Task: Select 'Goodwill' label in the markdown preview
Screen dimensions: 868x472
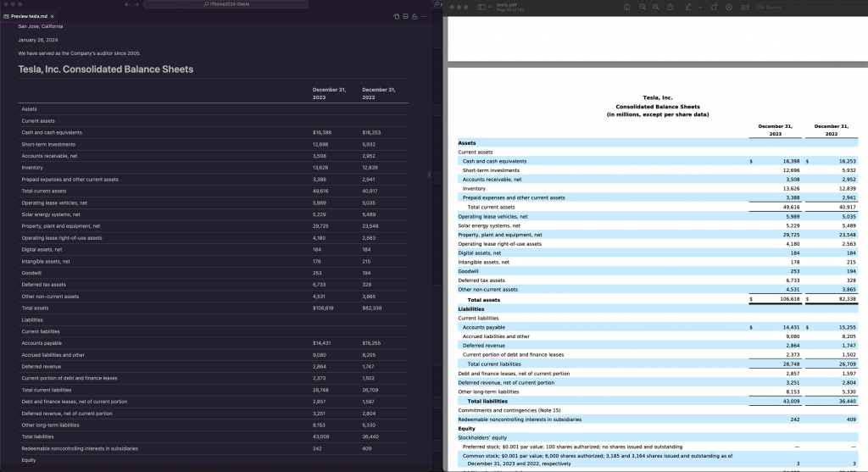Action: point(31,274)
